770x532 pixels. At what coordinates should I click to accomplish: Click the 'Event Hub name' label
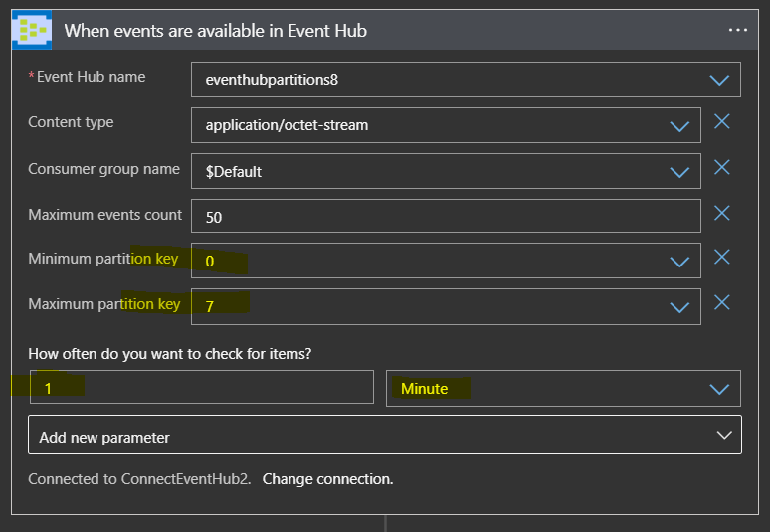pyautogui.click(x=91, y=77)
